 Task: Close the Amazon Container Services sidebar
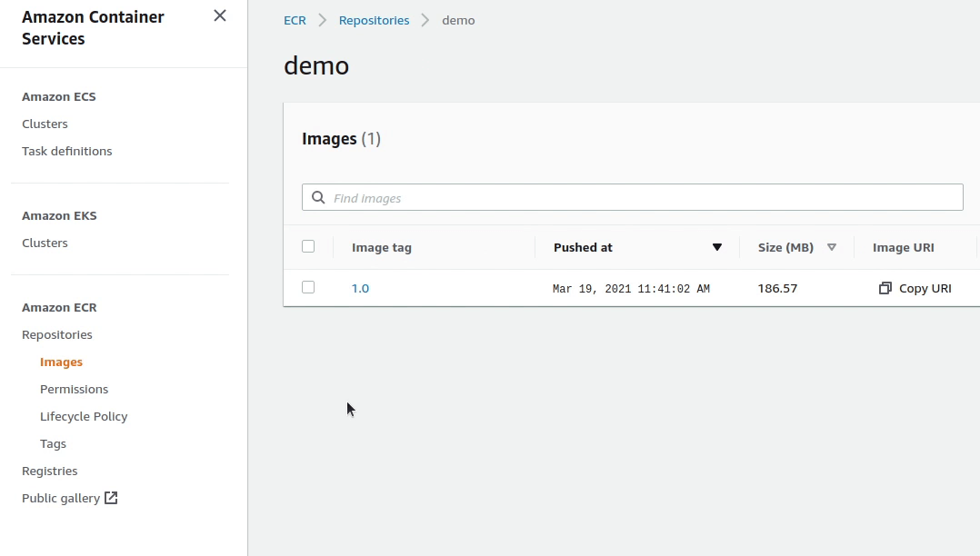coord(219,15)
